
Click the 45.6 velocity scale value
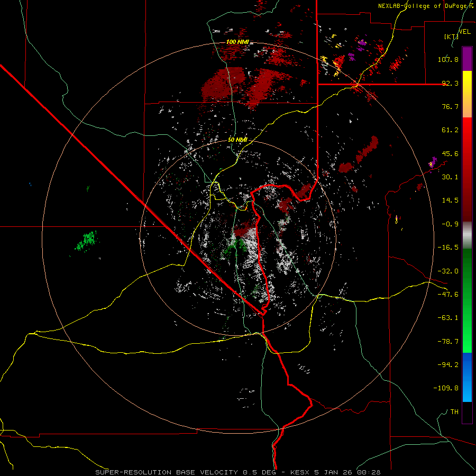click(450, 153)
